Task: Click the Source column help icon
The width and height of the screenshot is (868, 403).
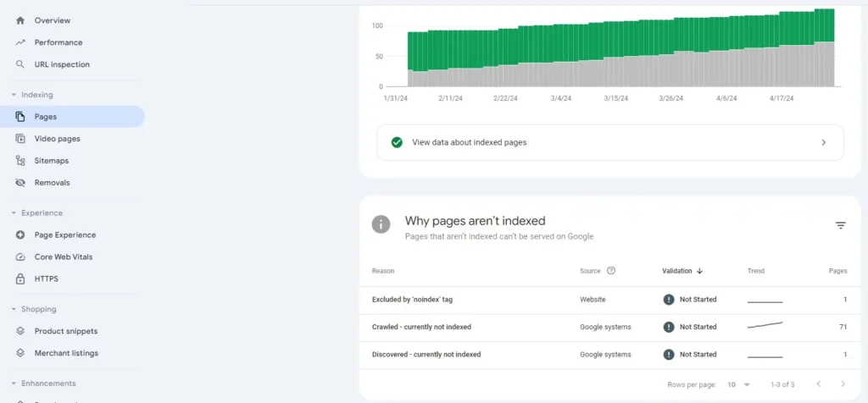Action: (x=611, y=271)
